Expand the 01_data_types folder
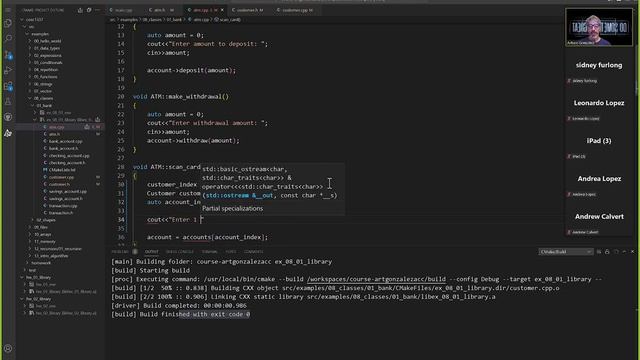This screenshot has height=360, width=640. pyautogui.click(x=47, y=48)
